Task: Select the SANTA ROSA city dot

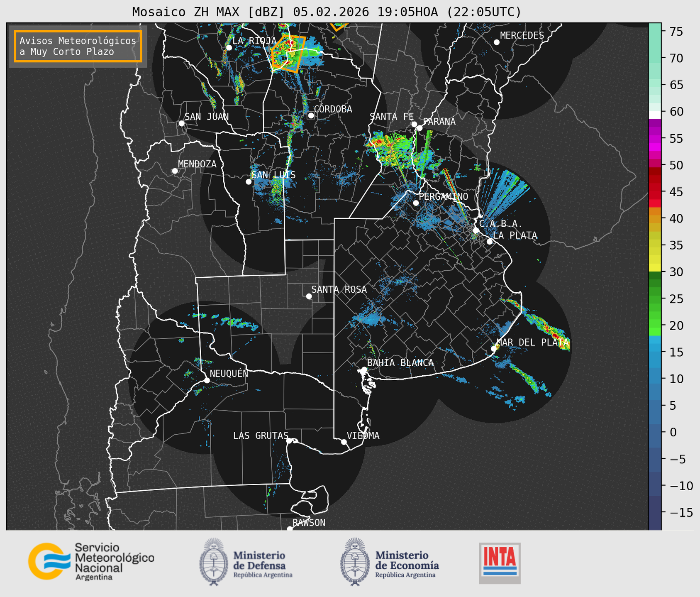Action: tap(309, 296)
